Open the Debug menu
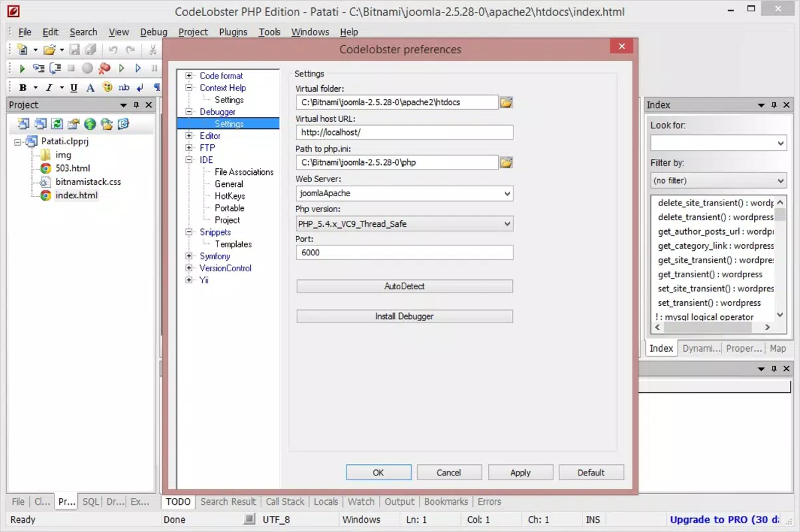 (154, 32)
